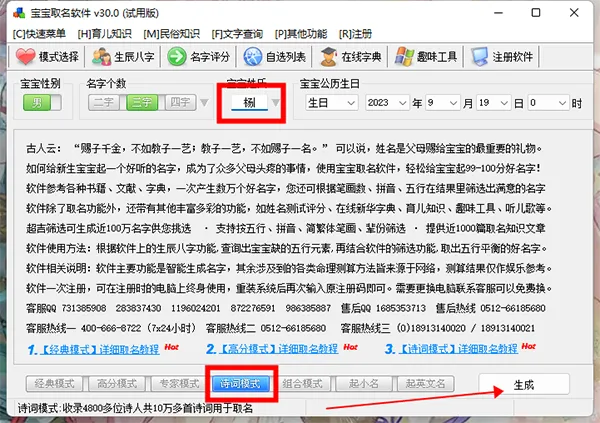Click the 模式选择 heart icon
This screenshot has height=423, width=600.
click(x=25, y=57)
